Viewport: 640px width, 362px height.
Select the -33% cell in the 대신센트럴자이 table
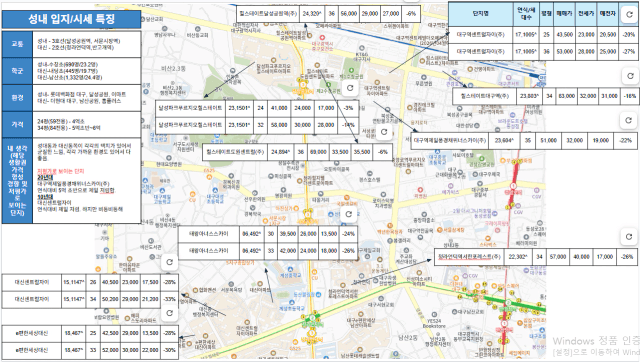(x=169, y=300)
